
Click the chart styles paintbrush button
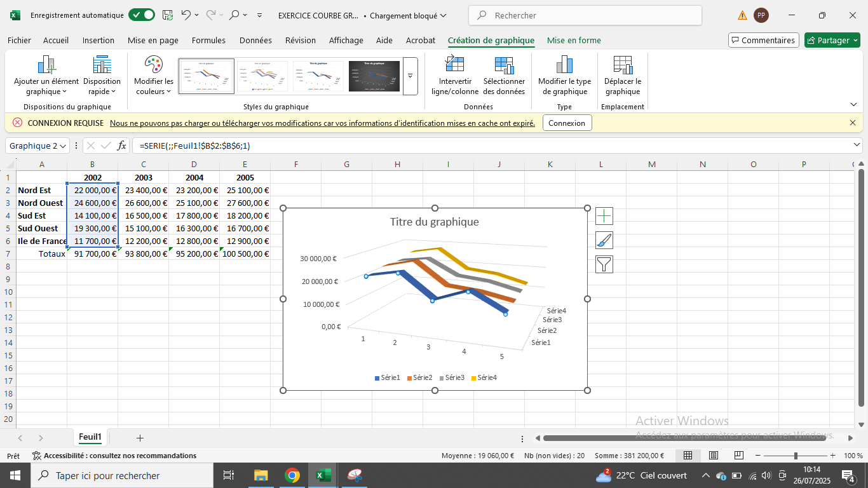click(x=604, y=240)
